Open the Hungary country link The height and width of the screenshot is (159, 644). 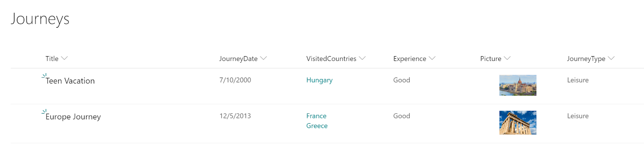pos(319,80)
